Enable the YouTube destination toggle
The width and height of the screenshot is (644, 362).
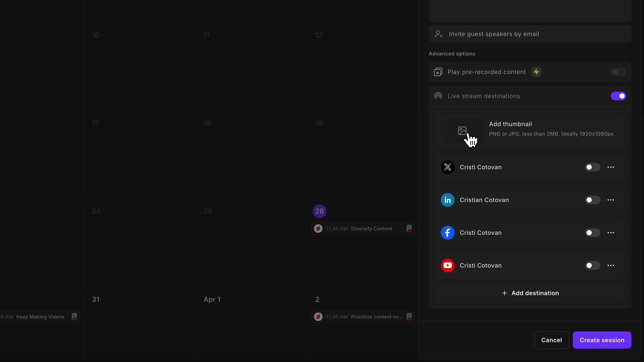tap(592, 265)
